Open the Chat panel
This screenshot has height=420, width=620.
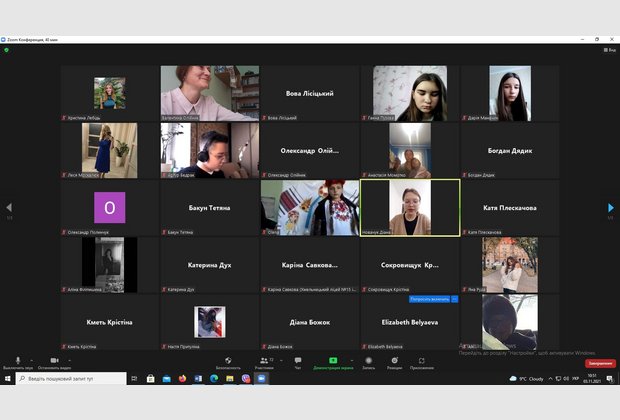click(x=297, y=361)
